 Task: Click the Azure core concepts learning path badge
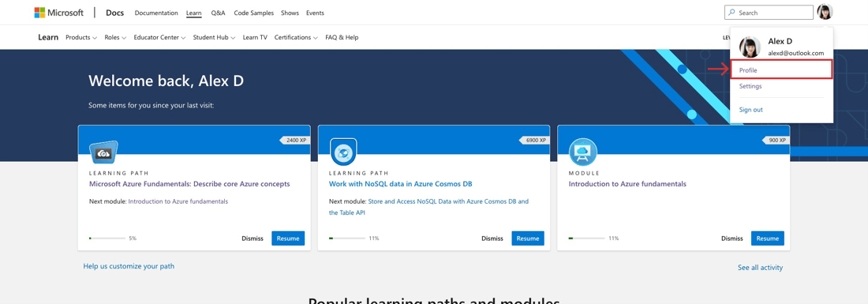(103, 152)
